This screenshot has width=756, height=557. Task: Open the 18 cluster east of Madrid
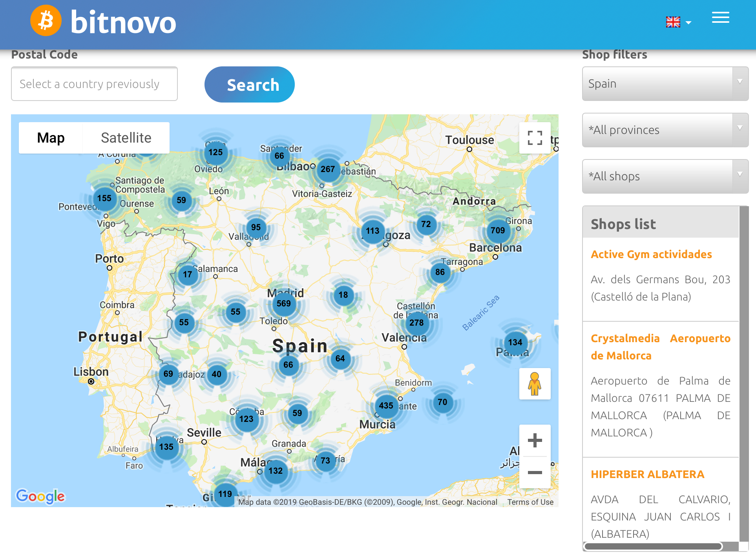click(343, 295)
